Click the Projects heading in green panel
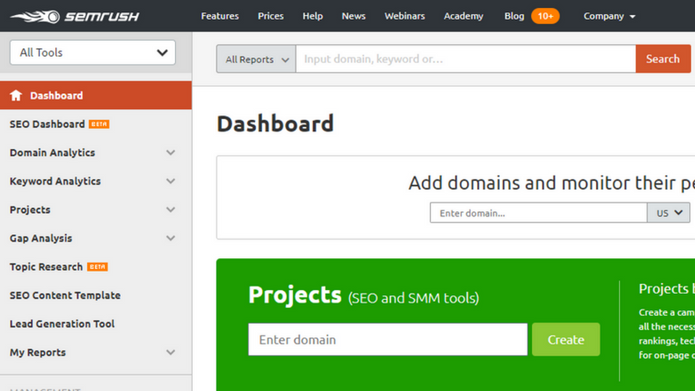Image resolution: width=695 pixels, height=391 pixels. pos(295,295)
